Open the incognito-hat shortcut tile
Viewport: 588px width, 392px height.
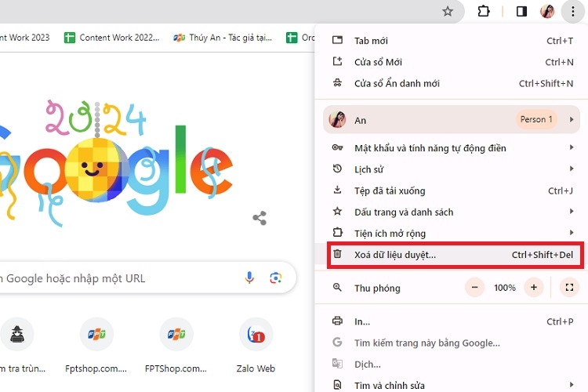coord(17,346)
